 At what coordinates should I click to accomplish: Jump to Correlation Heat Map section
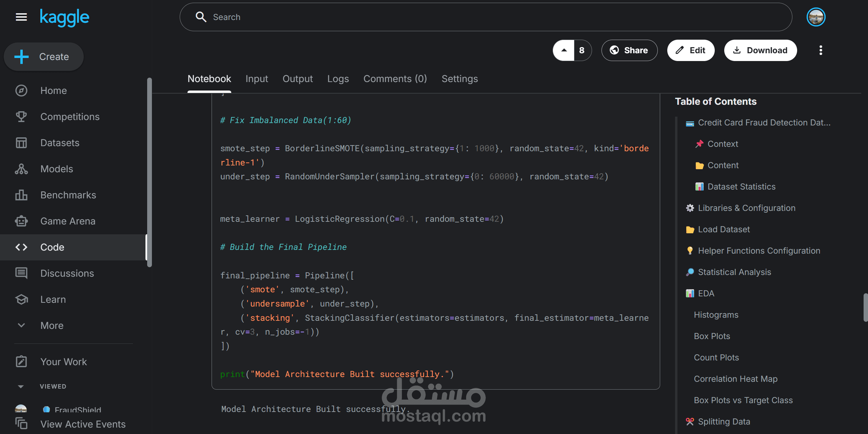point(735,379)
